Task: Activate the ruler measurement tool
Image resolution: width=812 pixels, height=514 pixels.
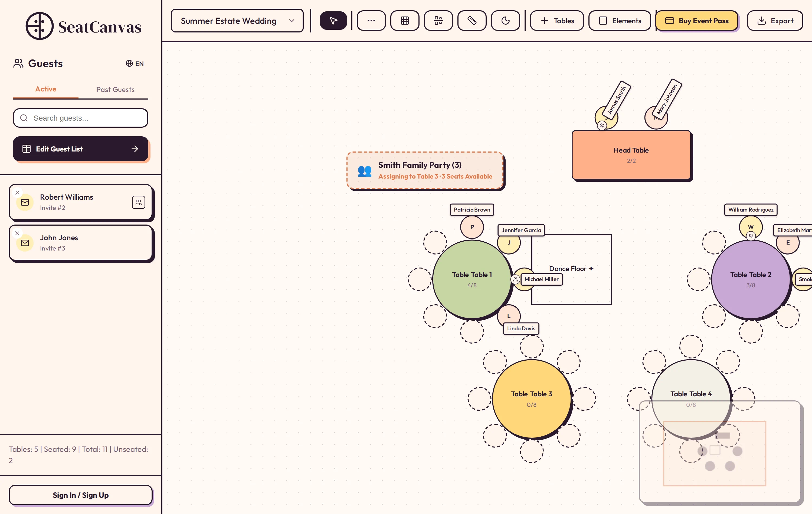Action: 472,21
